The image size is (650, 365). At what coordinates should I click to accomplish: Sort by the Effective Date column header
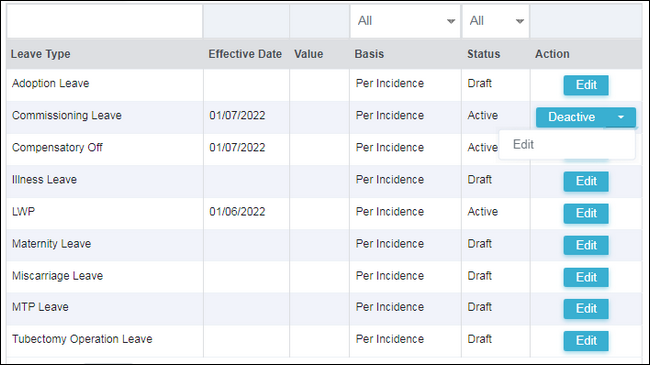245,54
